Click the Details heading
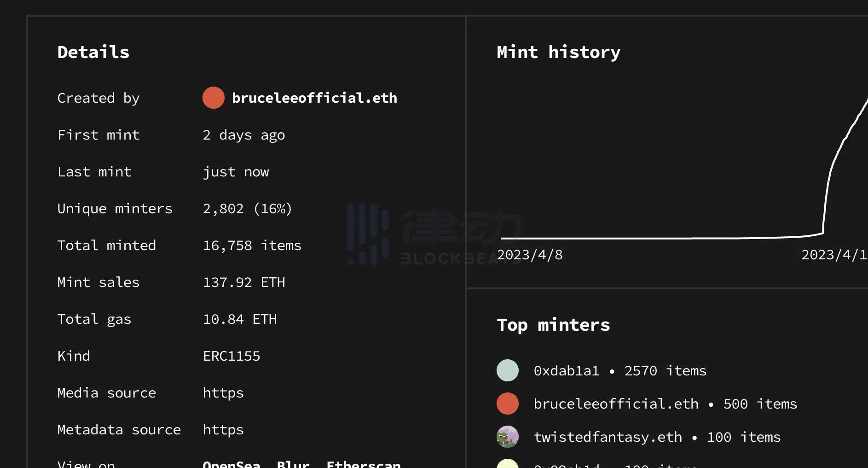The image size is (868, 468). (93, 52)
